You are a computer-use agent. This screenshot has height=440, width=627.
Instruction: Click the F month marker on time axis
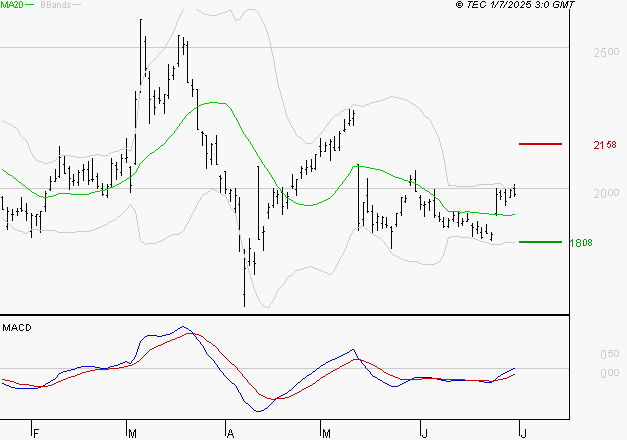click(36, 434)
